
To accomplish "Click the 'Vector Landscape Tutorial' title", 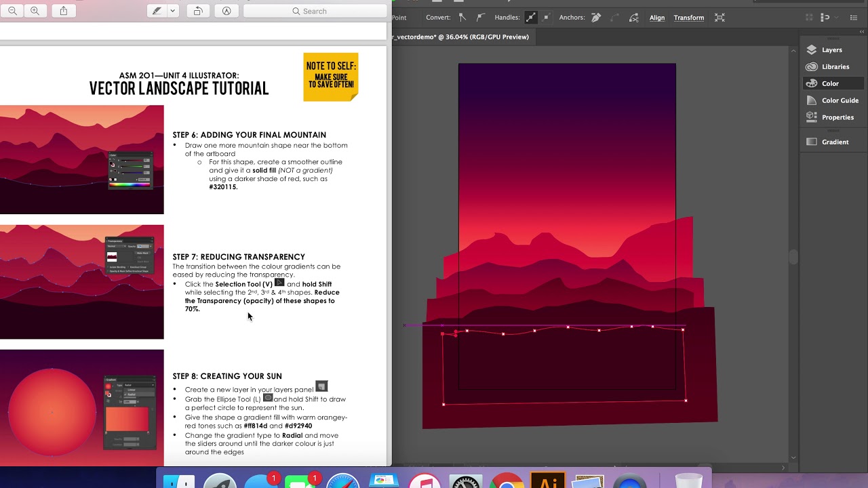I will point(179,89).
